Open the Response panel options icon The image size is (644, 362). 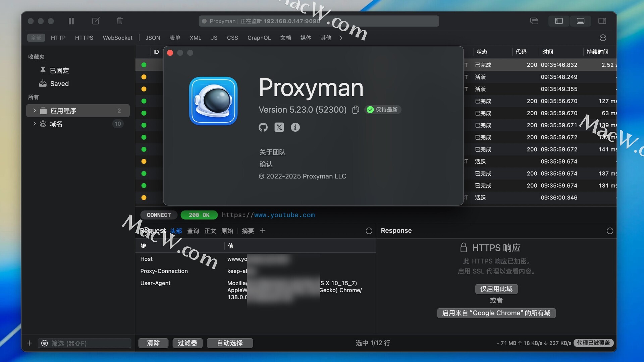(x=610, y=231)
